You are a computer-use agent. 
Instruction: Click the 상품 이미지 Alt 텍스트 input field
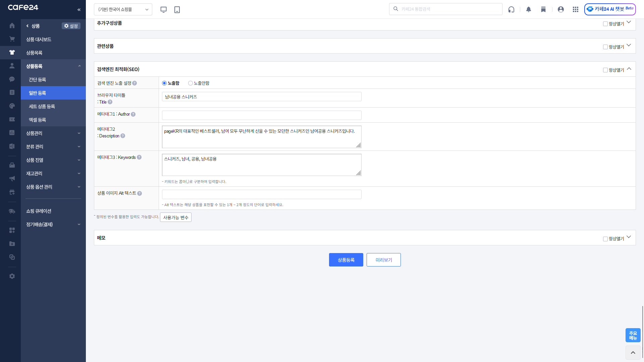pos(262,194)
